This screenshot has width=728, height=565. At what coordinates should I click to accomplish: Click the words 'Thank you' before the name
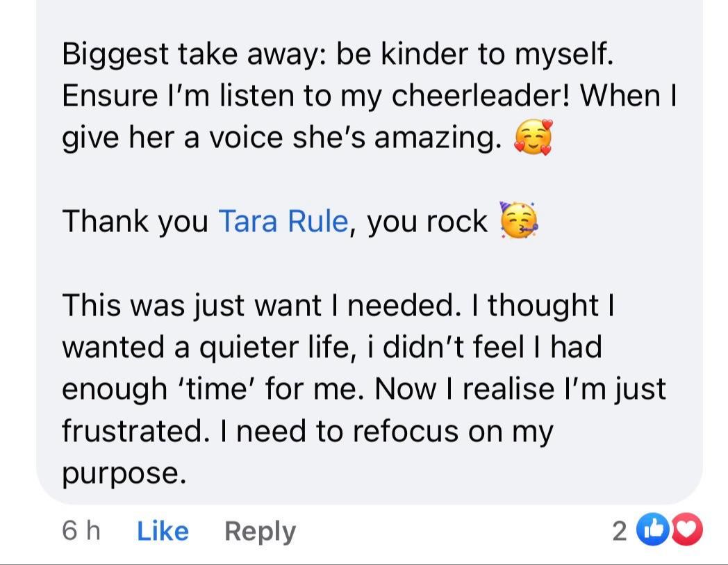(x=135, y=221)
